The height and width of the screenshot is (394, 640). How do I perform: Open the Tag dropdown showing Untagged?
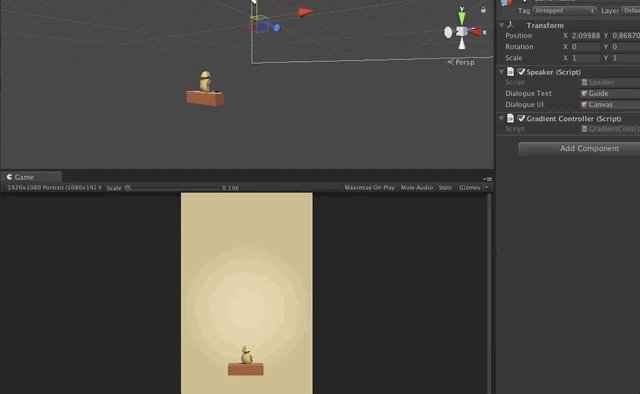point(564,11)
